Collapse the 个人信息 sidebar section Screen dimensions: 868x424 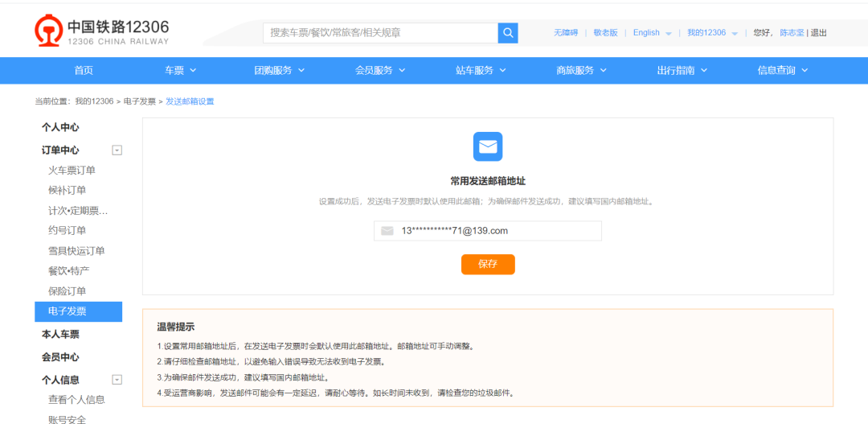click(x=117, y=380)
